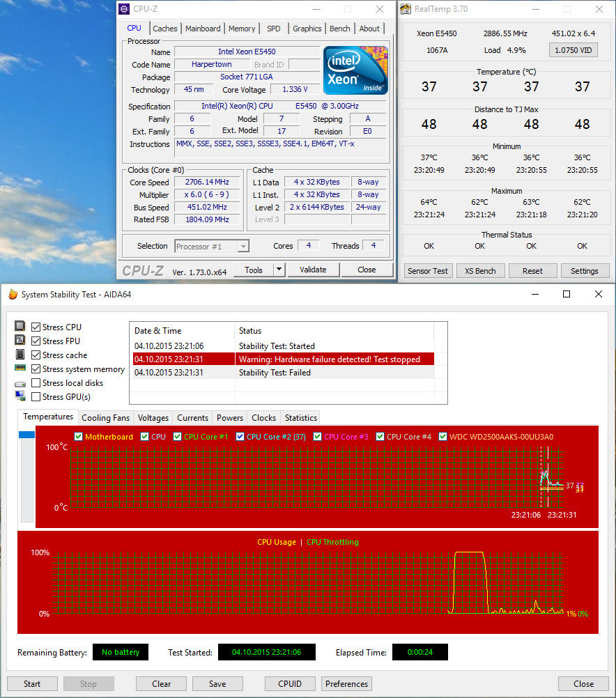Minimize the CPU-Z window
Viewport: 616px width, 698px height.
tap(316, 9)
